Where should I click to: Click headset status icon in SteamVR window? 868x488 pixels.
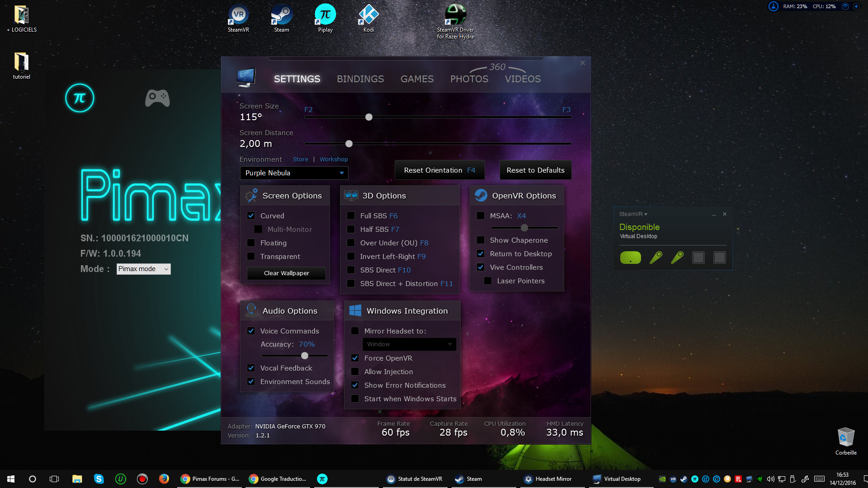coord(631,258)
